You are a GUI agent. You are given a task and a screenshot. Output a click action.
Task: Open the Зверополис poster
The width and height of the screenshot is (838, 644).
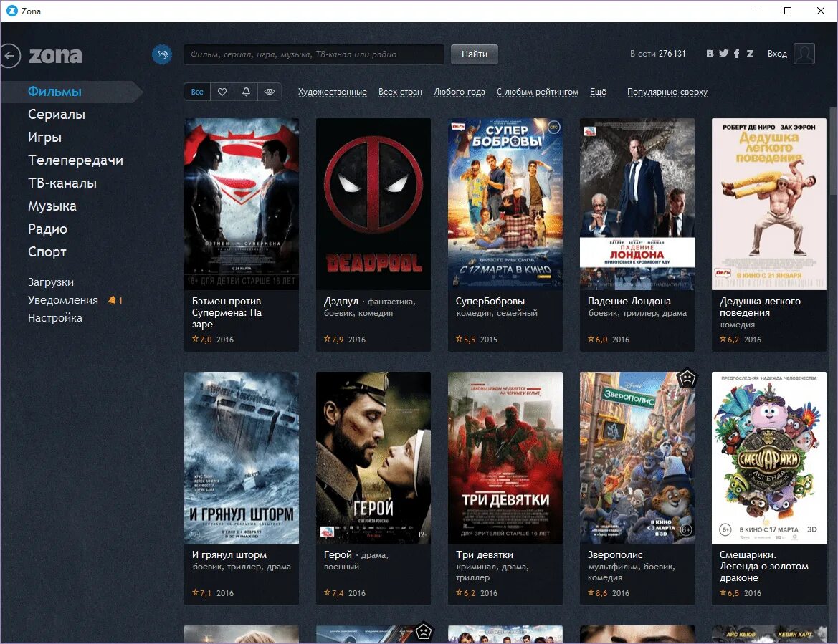coord(637,458)
